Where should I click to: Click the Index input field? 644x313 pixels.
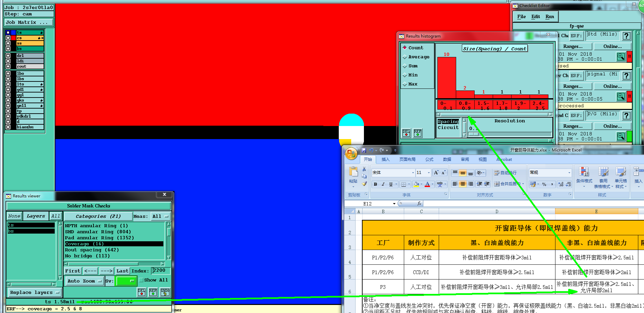click(x=161, y=270)
